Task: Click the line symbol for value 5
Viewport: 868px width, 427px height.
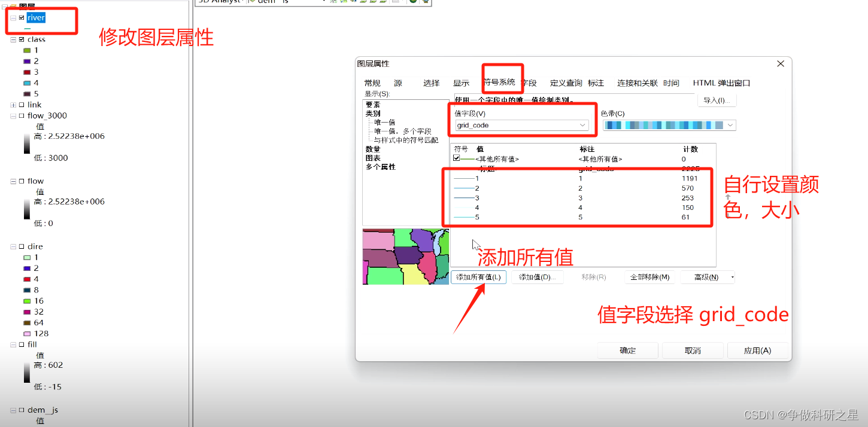Action: pos(464,217)
